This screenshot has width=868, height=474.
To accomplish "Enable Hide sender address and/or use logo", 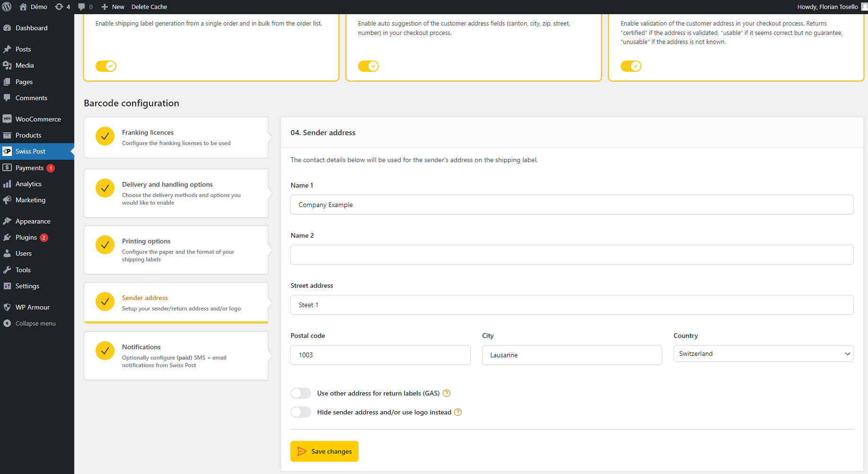I will coord(300,412).
